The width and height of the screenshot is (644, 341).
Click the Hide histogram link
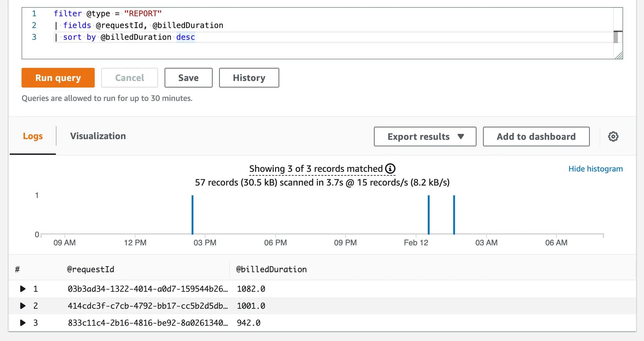pos(595,169)
